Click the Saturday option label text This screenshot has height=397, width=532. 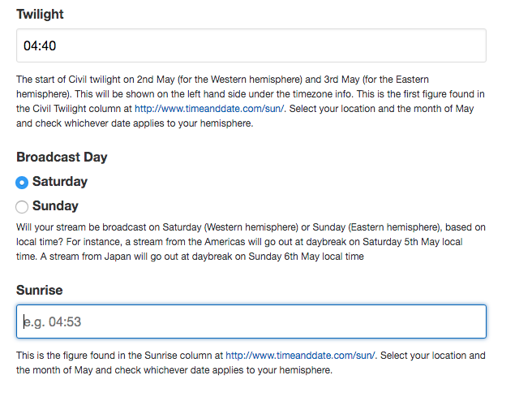(x=59, y=182)
